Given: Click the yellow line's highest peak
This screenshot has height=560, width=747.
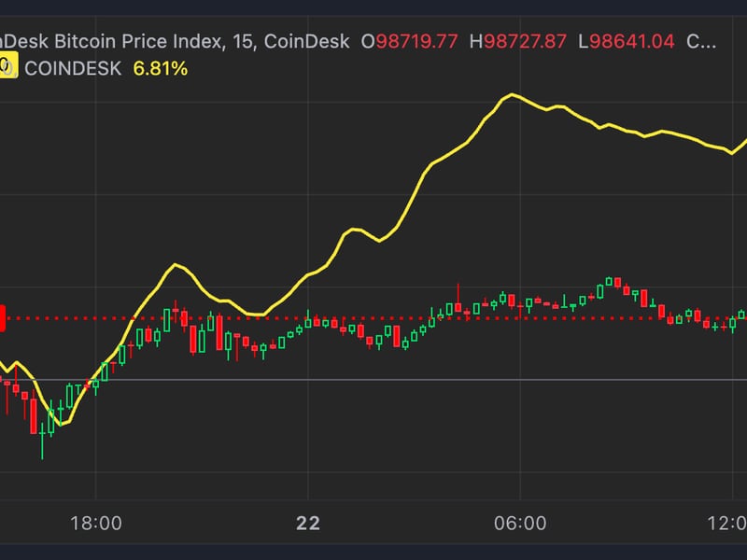Looking at the screenshot, I should coord(511,95).
